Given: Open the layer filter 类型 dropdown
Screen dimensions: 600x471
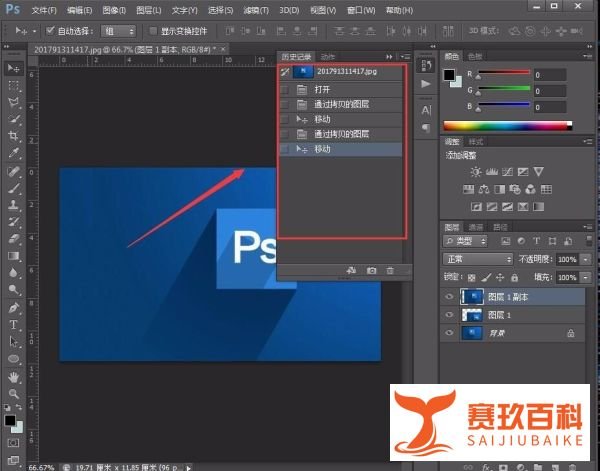Looking at the screenshot, I should click(x=465, y=241).
